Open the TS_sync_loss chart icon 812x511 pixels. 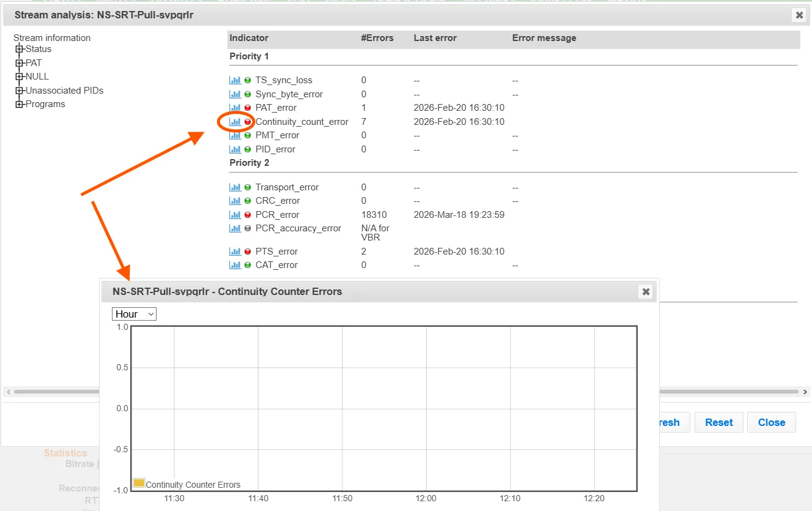click(x=235, y=80)
